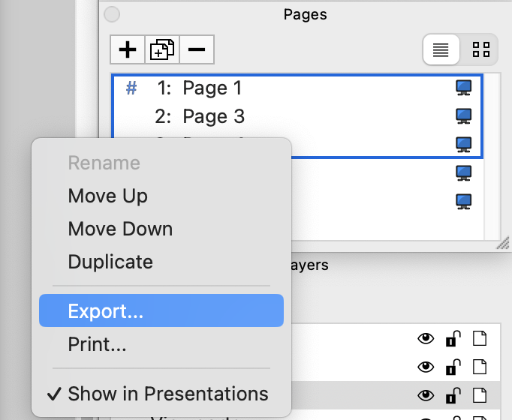
Task: Select Page 3 in pages list
Action: (x=214, y=116)
